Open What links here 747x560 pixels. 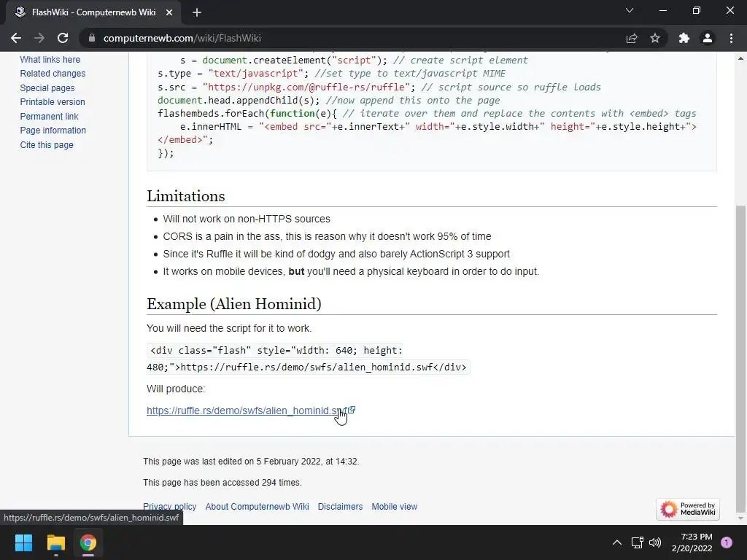coord(50,60)
